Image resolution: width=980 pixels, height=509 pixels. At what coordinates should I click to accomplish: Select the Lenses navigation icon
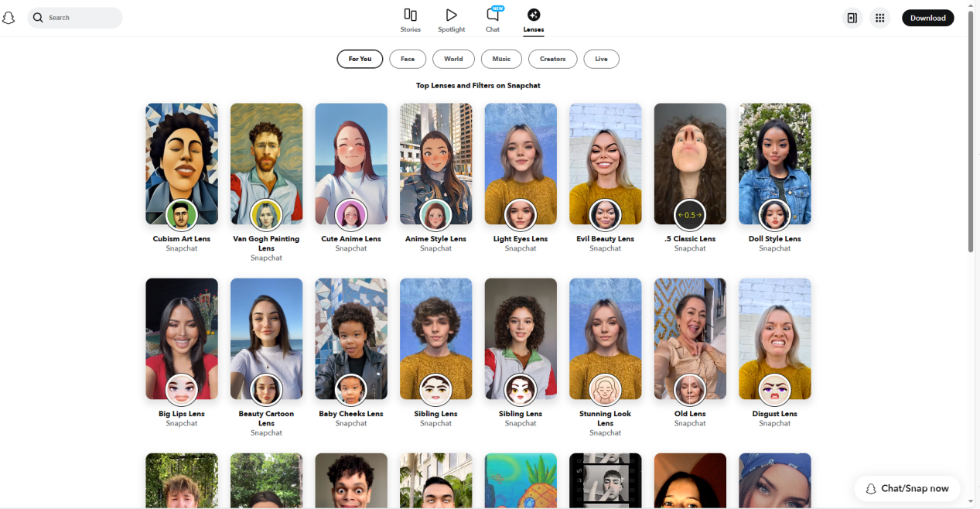534,15
